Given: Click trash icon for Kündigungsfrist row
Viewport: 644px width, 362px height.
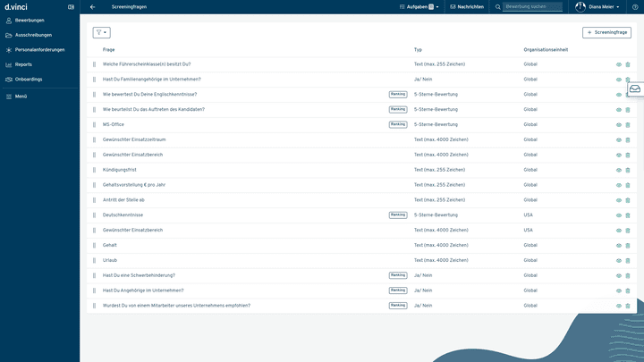Looking at the screenshot, I should [x=628, y=170].
